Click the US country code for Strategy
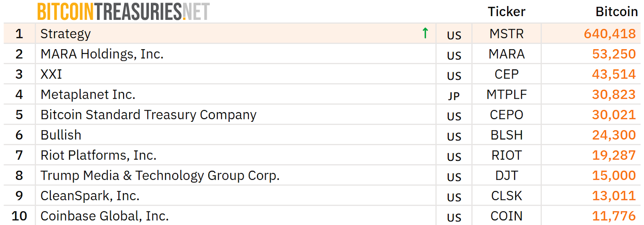The image size is (644, 225). point(454,35)
